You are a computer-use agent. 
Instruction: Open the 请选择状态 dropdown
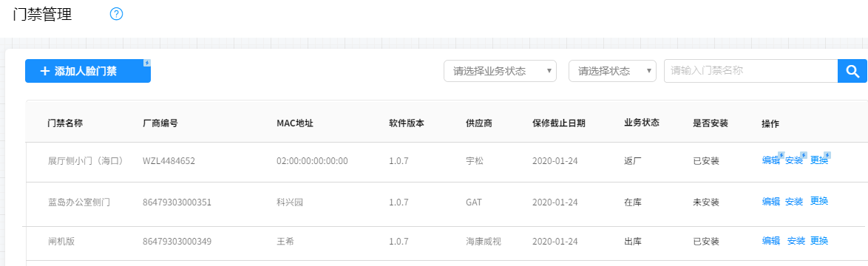click(612, 71)
